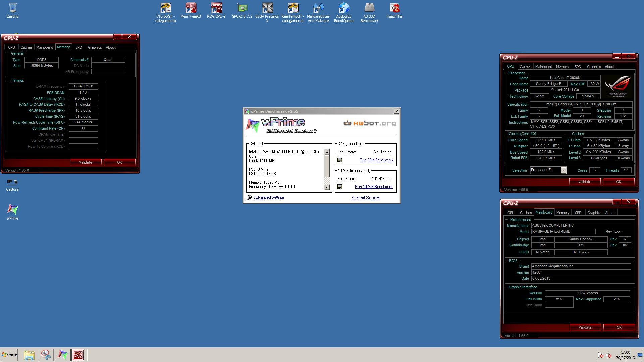
Task: Switch to wPrime in the taskbar
Action: [x=62, y=355]
